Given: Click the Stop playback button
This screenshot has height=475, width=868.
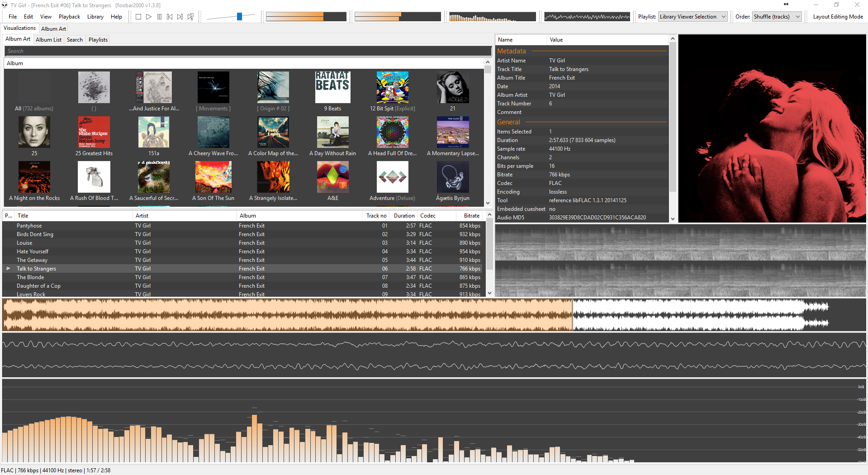Looking at the screenshot, I should (138, 17).
